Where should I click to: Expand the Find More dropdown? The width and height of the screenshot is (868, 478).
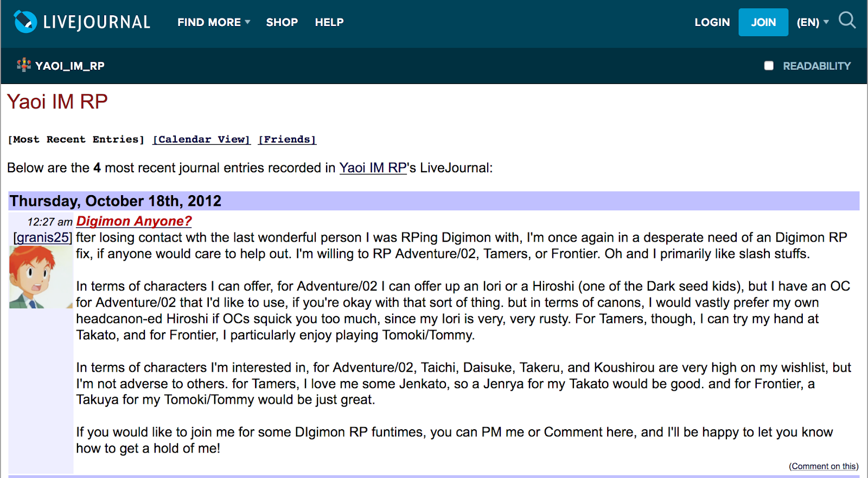click(214, 22)
